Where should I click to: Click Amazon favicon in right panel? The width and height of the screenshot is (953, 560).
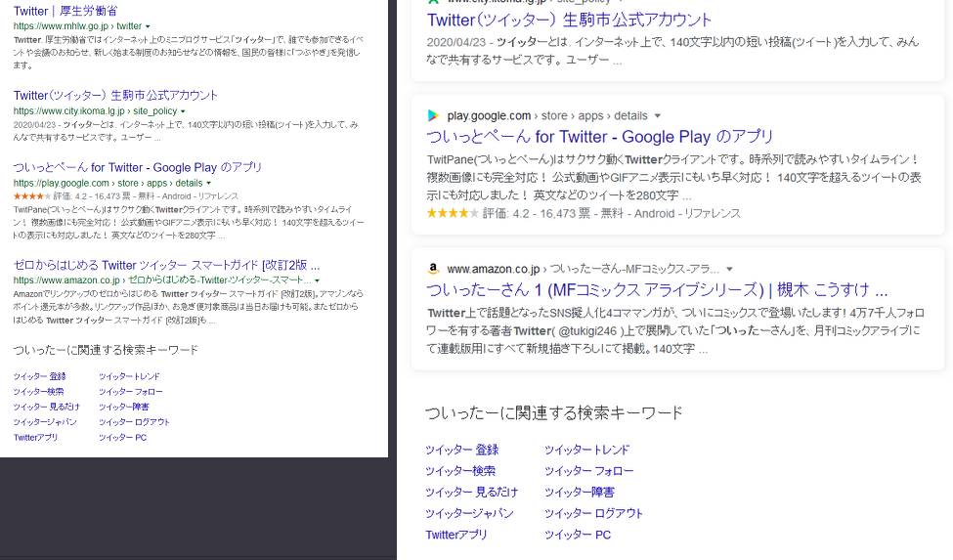point(433,269)
